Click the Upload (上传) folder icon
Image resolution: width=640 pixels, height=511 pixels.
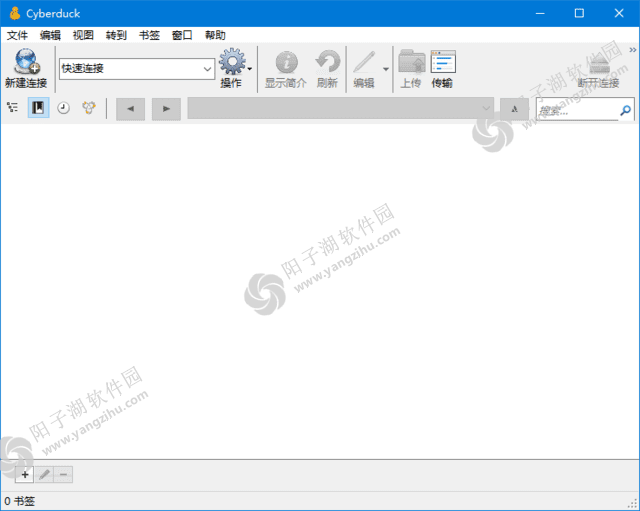[x=412, y=62]
